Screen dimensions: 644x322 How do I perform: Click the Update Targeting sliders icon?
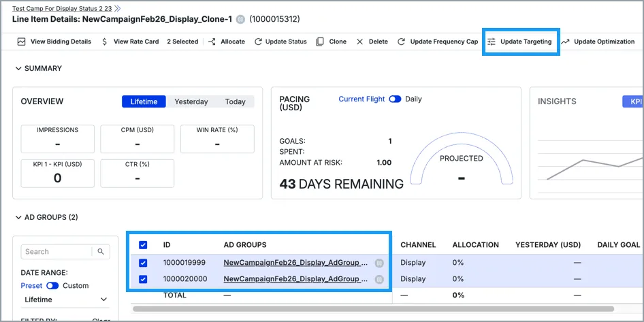(x=492, y=42)
